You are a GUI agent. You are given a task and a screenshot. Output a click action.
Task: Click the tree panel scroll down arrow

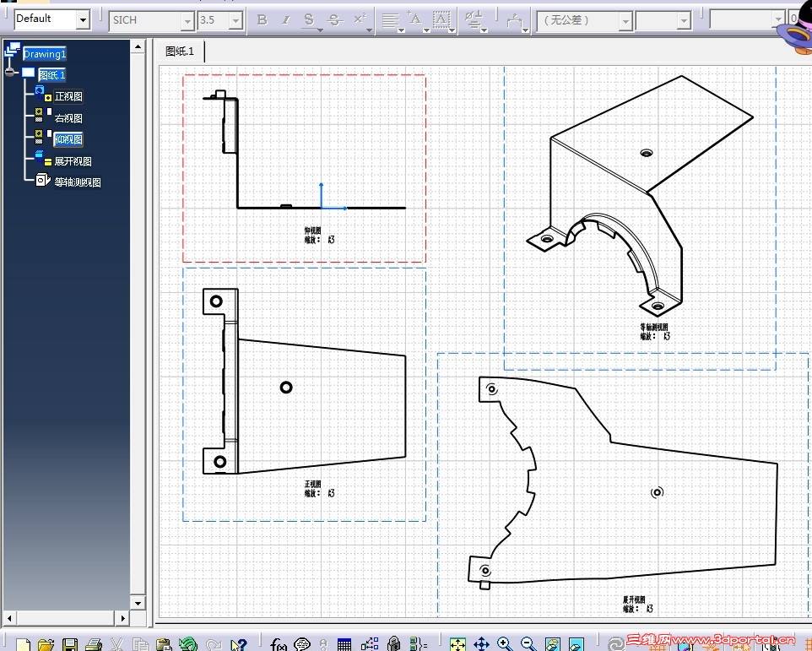138,603
